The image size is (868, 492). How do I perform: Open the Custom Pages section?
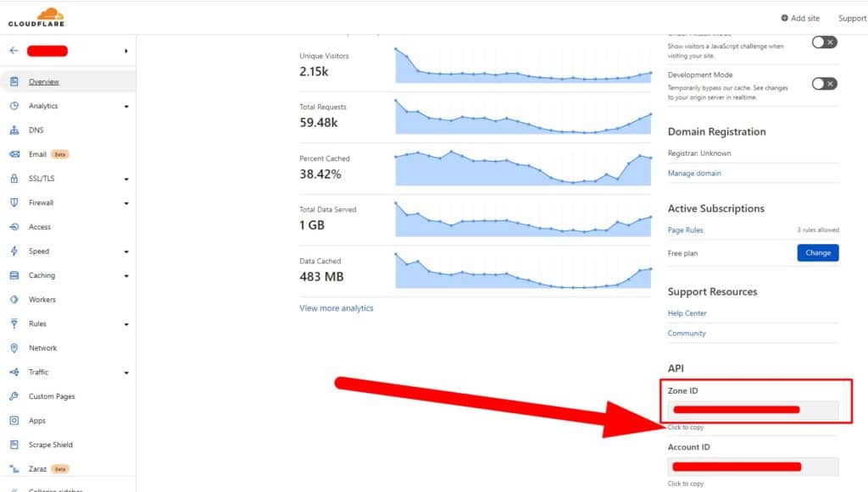[52, 396]
